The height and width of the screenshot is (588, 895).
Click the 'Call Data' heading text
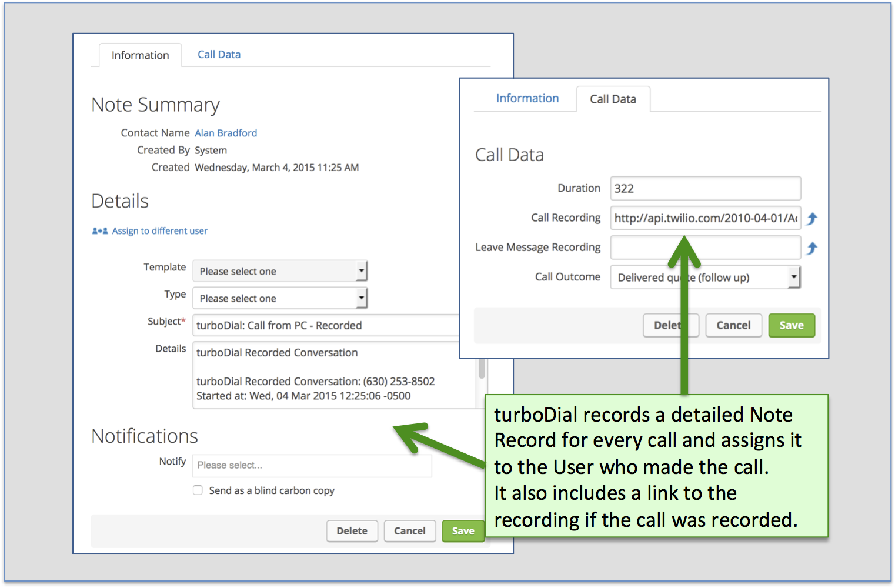[509, 155]
